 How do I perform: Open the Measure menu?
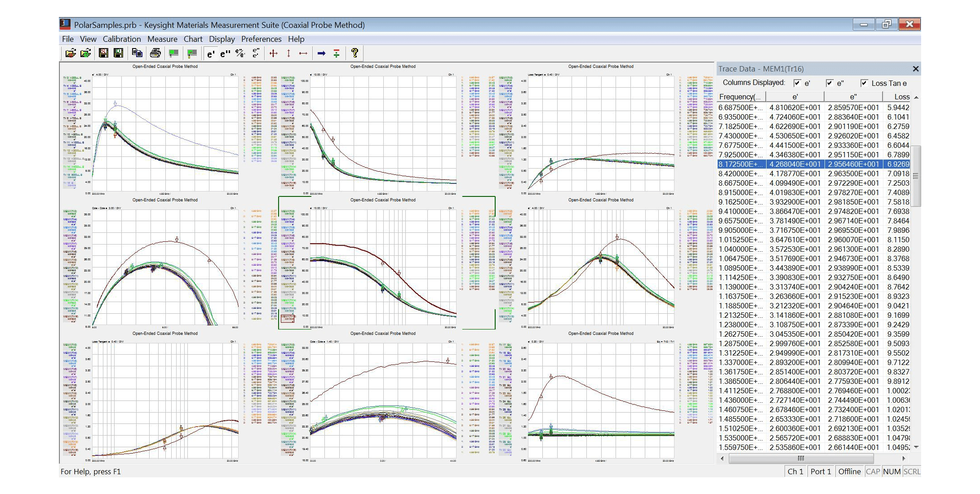(162, 39)
